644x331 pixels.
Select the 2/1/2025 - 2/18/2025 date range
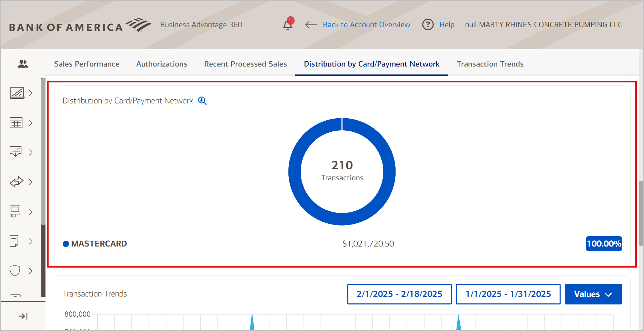[399, 294]
